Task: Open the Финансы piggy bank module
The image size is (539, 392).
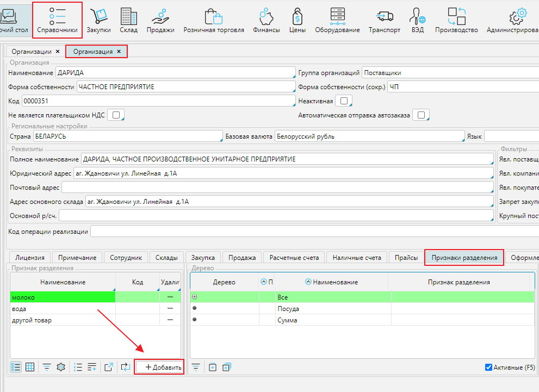Action: [266, 20]
